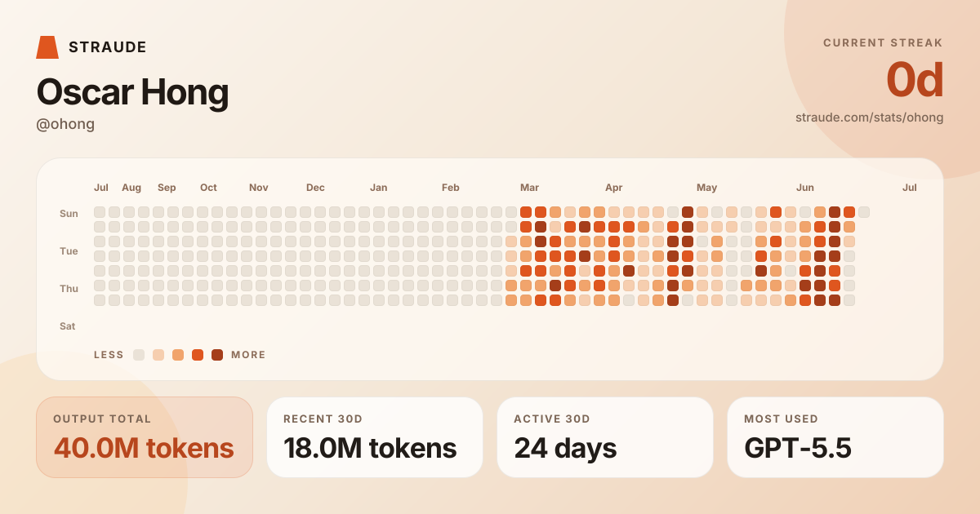
Task: Click the Mar month label on heatmap
Action: pos(529,188)
